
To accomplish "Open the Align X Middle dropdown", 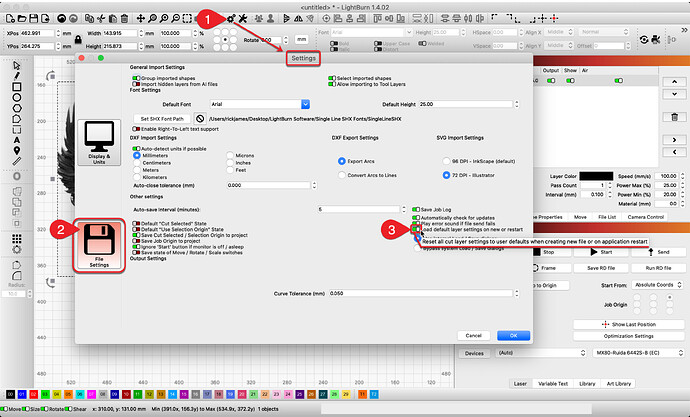I will tap(559, 32).
